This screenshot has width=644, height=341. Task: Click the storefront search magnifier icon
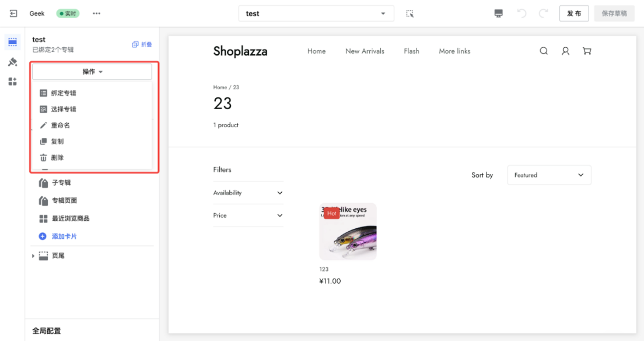(544, 51)
